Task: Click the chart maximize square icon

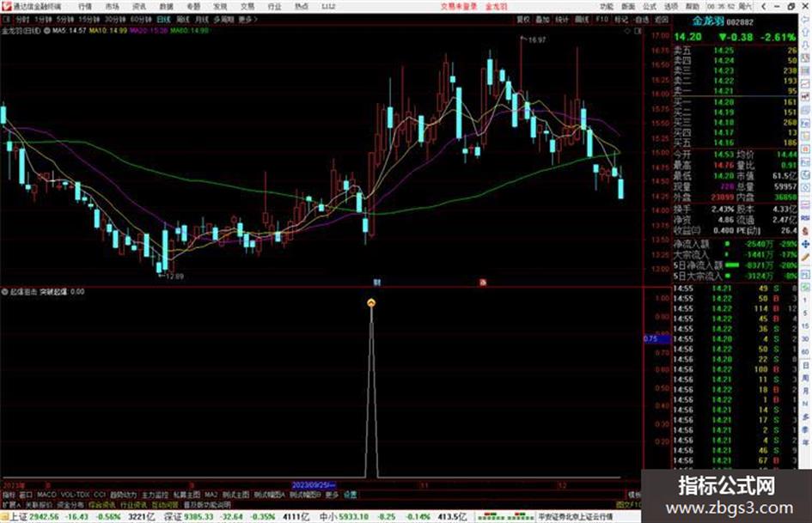Action: (638, 31)
